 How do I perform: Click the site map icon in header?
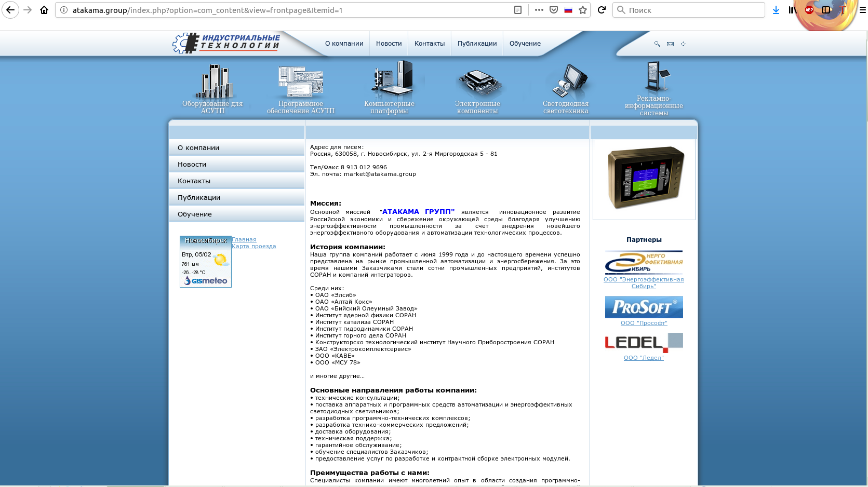click(684, 44)
